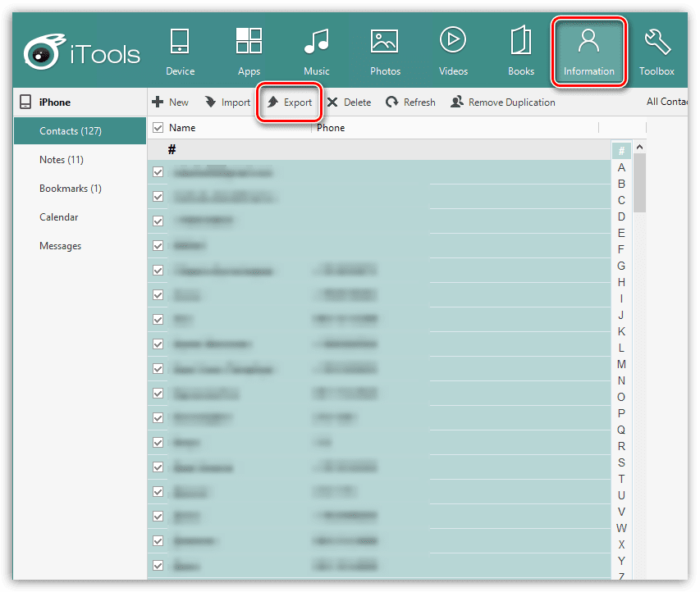Uncheck the fifth contact row checkbox
This screenshot has height=592, width=700.
click(x=158, y=270)
